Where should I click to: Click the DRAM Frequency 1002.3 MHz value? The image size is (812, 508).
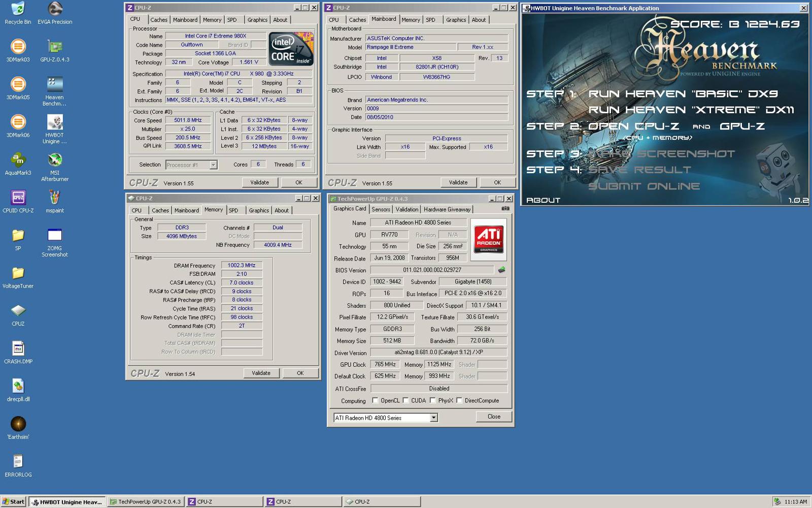[x=242, y=265]
